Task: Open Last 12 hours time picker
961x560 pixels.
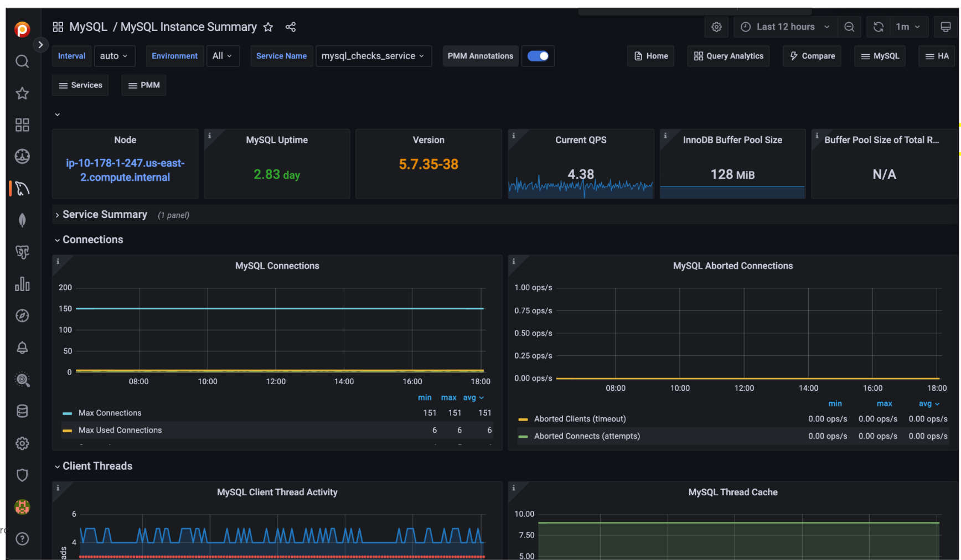Action: click(785, 27)
